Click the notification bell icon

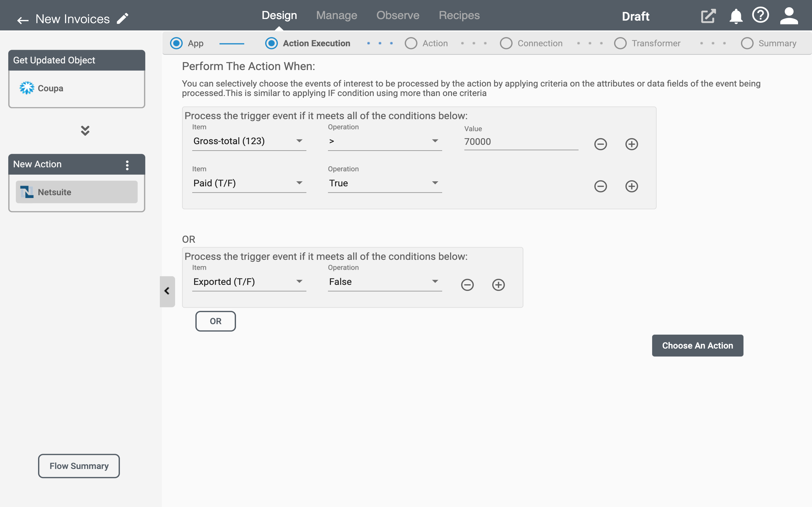click(x=736, y=15)
